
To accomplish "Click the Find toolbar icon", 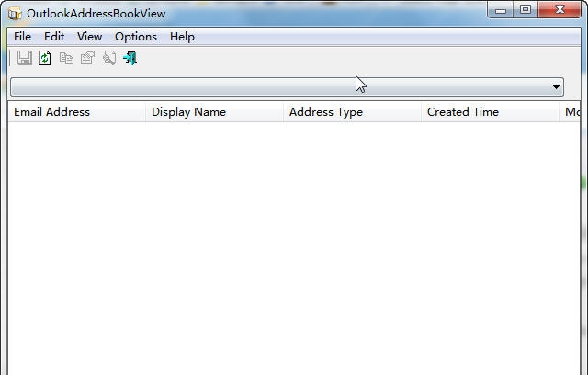I will [109, 58].
